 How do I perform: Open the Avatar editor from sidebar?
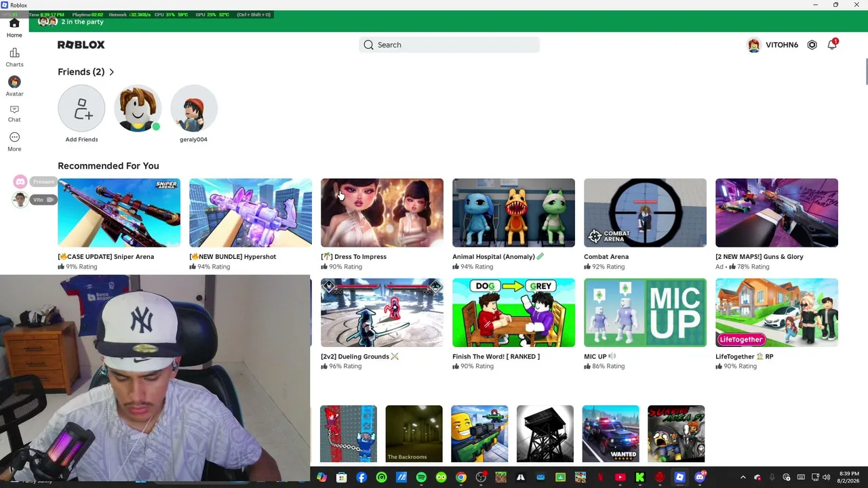pos(14,86)
